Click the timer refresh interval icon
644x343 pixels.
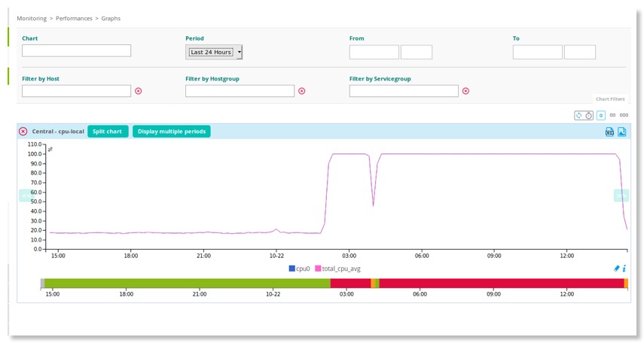pos(588,115)
